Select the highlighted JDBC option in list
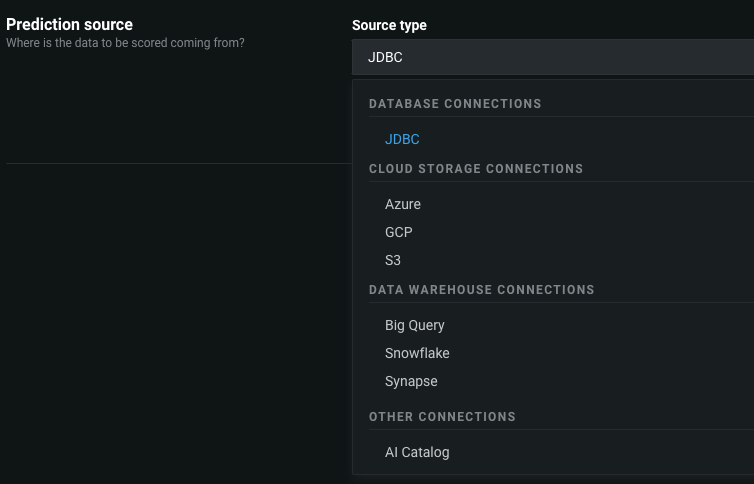The width and height of the screenshot is (754, 484). [402, 139]
